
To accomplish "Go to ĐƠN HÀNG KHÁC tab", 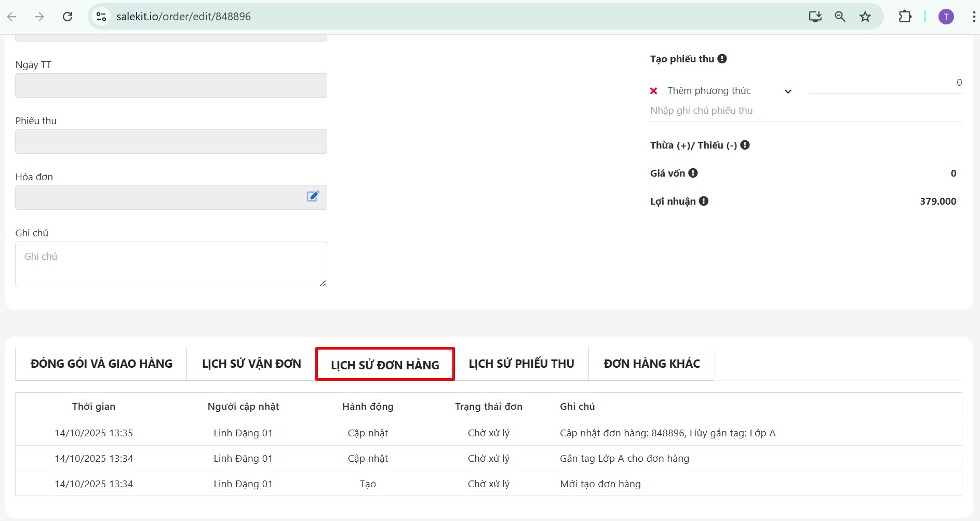I will (x=651, y=364).
